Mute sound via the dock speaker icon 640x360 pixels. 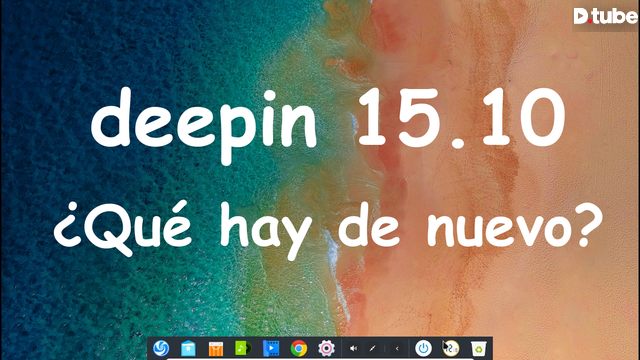click(353, 349)
